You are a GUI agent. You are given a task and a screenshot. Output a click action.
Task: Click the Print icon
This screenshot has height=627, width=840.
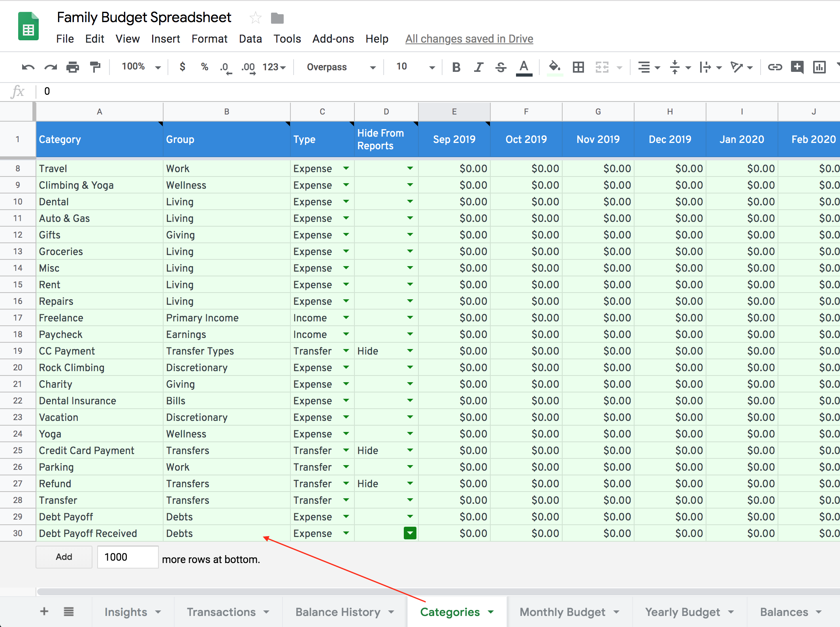tap(73, 67)
